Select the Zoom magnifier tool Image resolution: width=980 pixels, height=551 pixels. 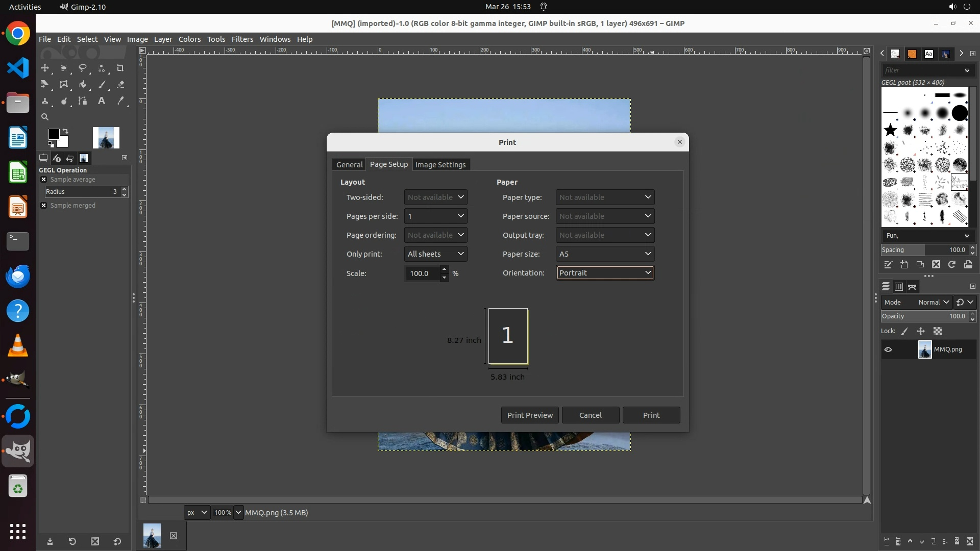[45, 117]
